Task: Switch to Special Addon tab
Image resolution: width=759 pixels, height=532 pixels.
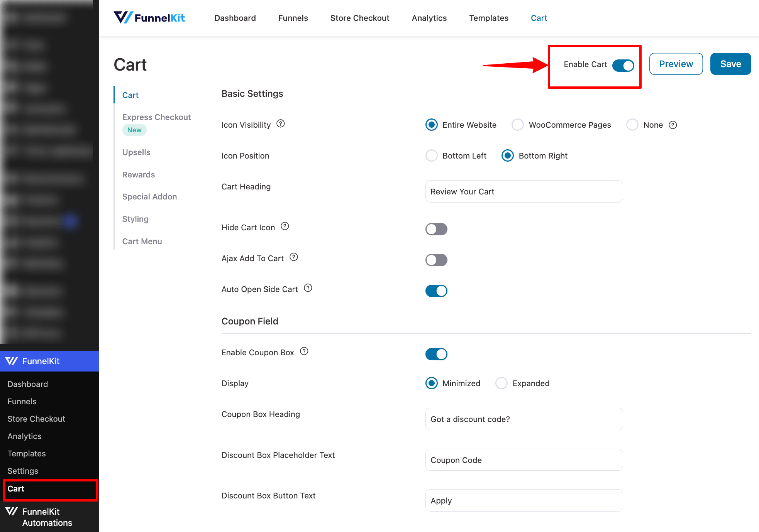Action: (x=149, y=197)
